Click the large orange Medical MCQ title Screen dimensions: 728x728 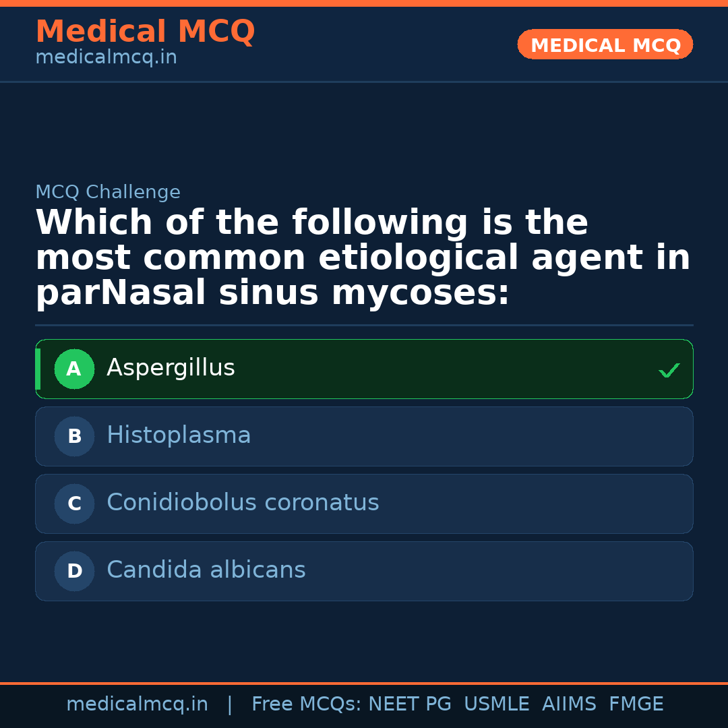145,32
